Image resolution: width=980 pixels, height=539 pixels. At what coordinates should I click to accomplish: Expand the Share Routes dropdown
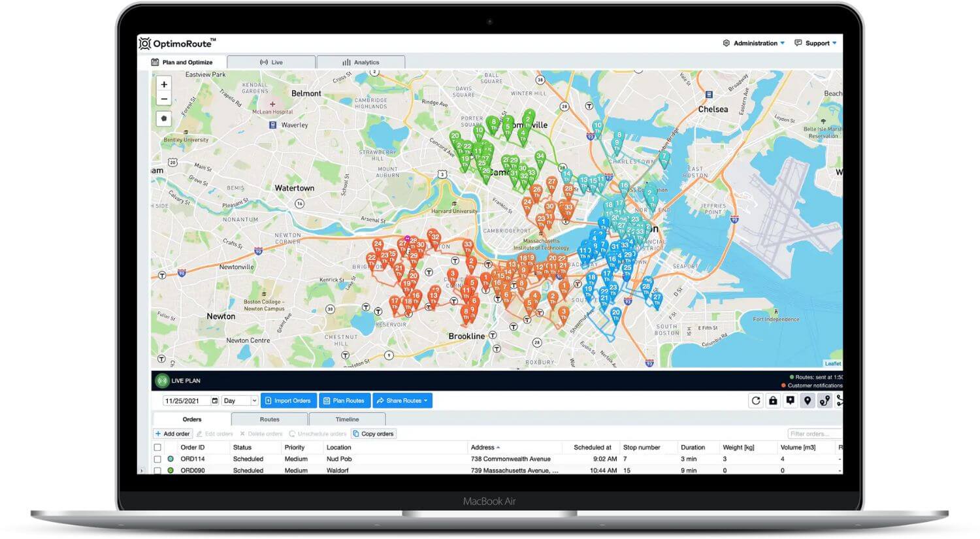tap(402, 400)
